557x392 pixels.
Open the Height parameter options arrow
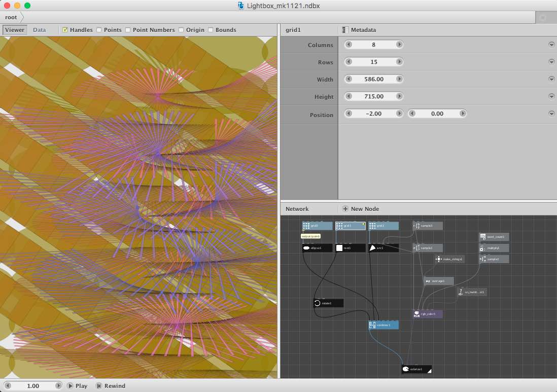point(551,96)
